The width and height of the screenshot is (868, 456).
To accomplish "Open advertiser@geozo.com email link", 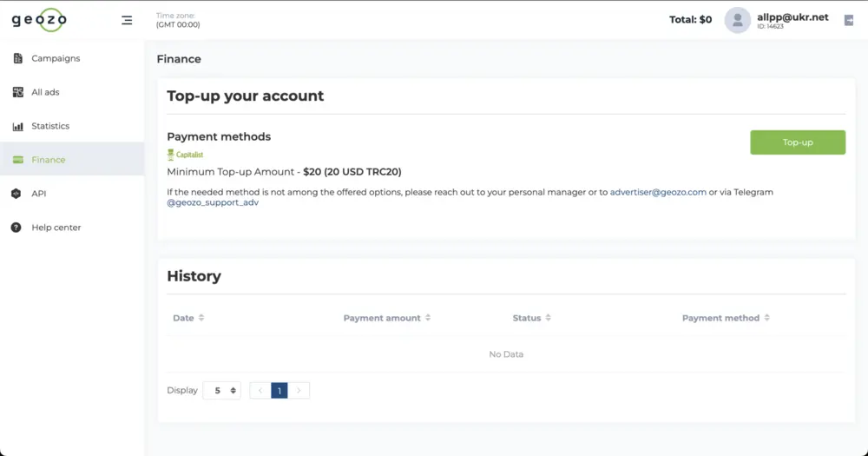I will coord(658,192).
